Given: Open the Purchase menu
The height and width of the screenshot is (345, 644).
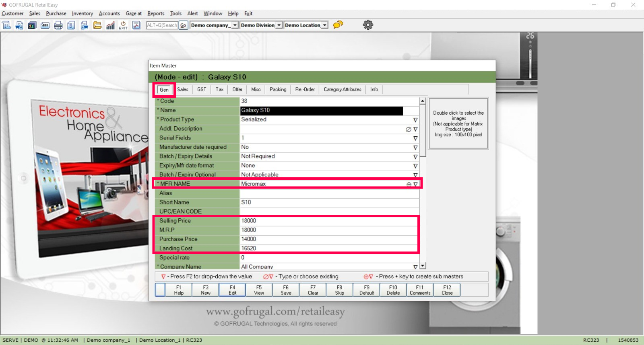Looking at the screenshot, I should point(56,13).
